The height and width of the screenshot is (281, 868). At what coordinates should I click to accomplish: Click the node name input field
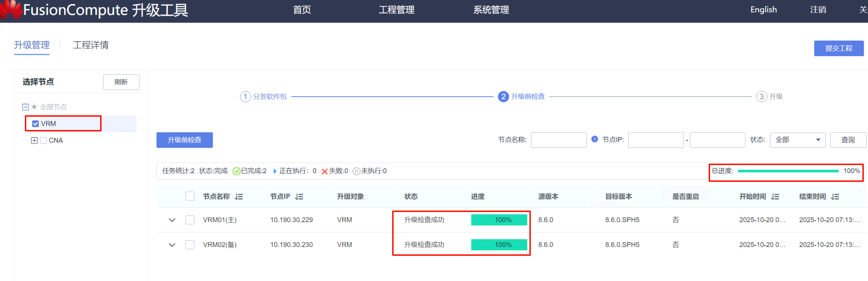558,140
